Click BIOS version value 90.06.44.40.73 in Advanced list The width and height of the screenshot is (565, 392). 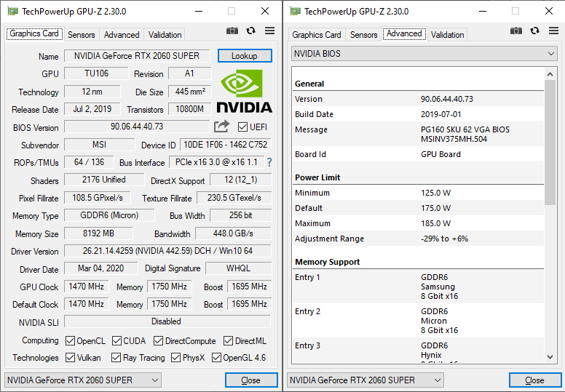[447, 99]
